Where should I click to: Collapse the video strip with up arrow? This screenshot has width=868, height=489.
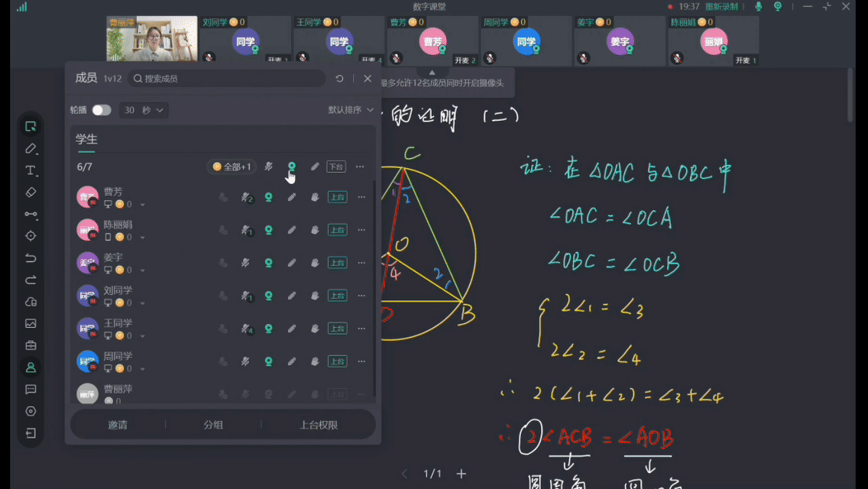[x=432, y=73]
